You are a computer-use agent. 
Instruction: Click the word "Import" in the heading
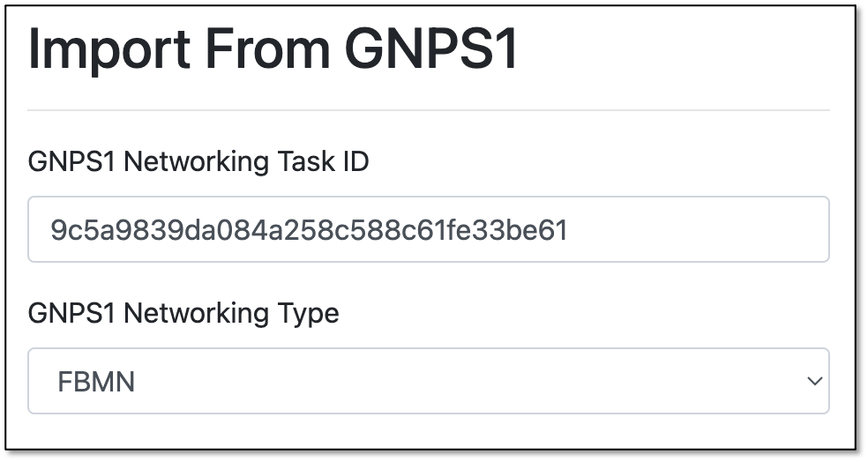point(109,49)
